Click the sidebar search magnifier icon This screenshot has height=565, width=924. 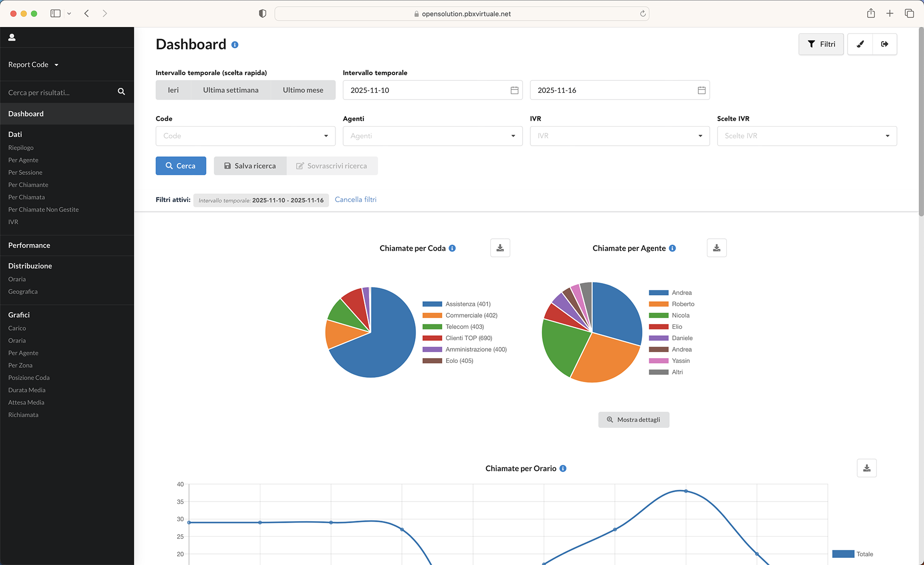point(121,91)
